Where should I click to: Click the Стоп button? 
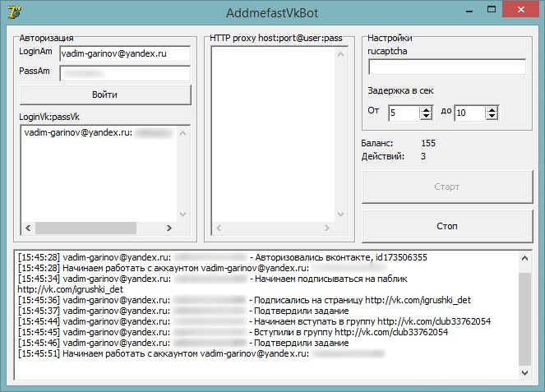447,226
